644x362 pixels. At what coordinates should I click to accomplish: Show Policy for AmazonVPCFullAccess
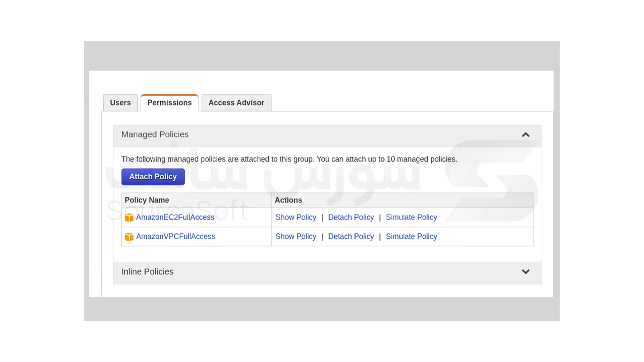tap(296, 237)
